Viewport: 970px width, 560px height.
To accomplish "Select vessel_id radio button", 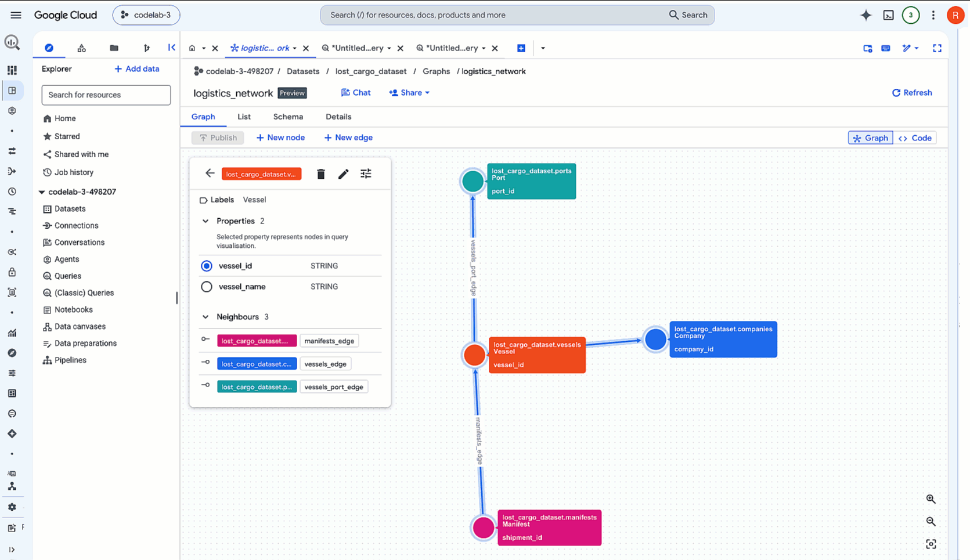I will pos(207,266).
